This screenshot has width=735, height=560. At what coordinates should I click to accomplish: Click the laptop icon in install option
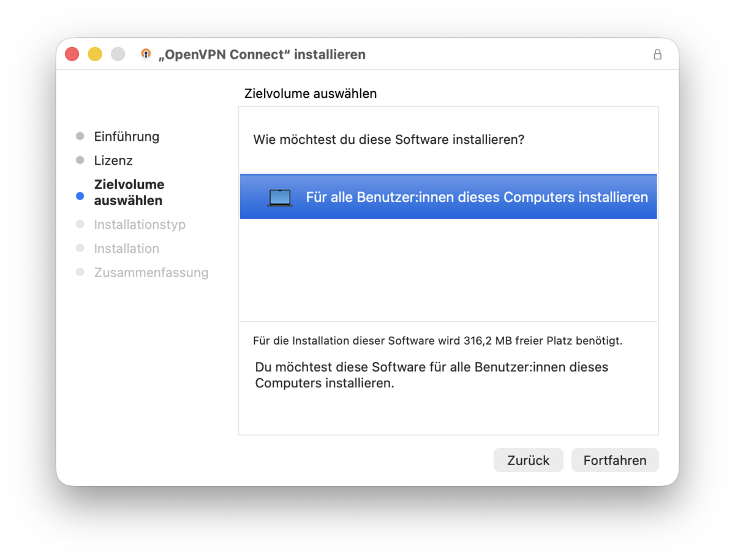[x=280, y=198]
